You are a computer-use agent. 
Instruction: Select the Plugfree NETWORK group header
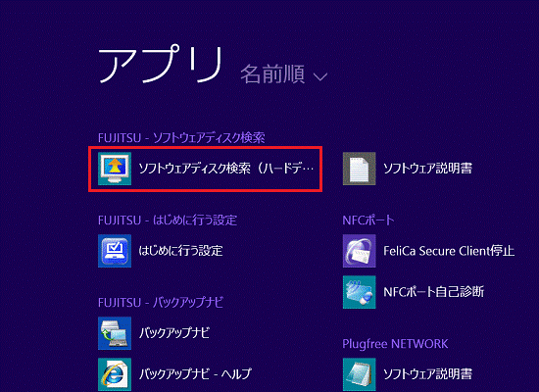pyautogui.click(x=395, y=344)
